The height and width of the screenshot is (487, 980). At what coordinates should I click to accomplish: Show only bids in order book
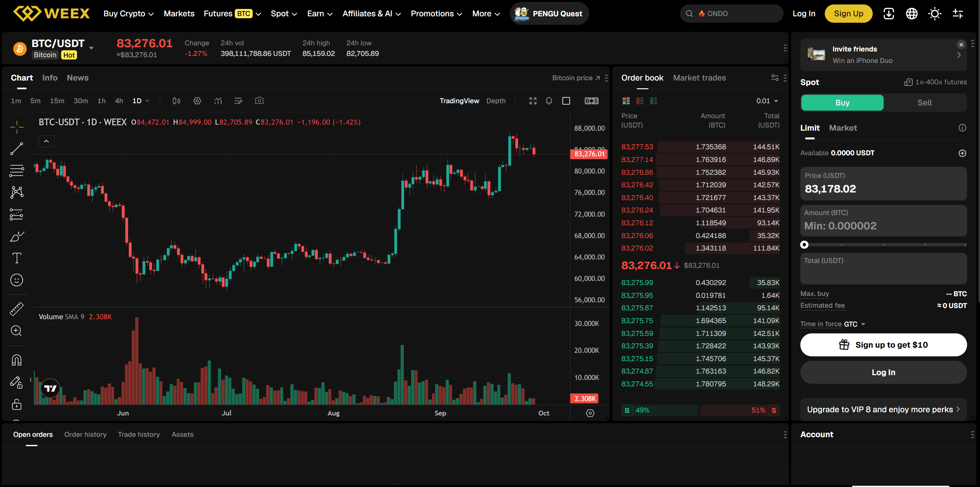(x=654, y=101)
